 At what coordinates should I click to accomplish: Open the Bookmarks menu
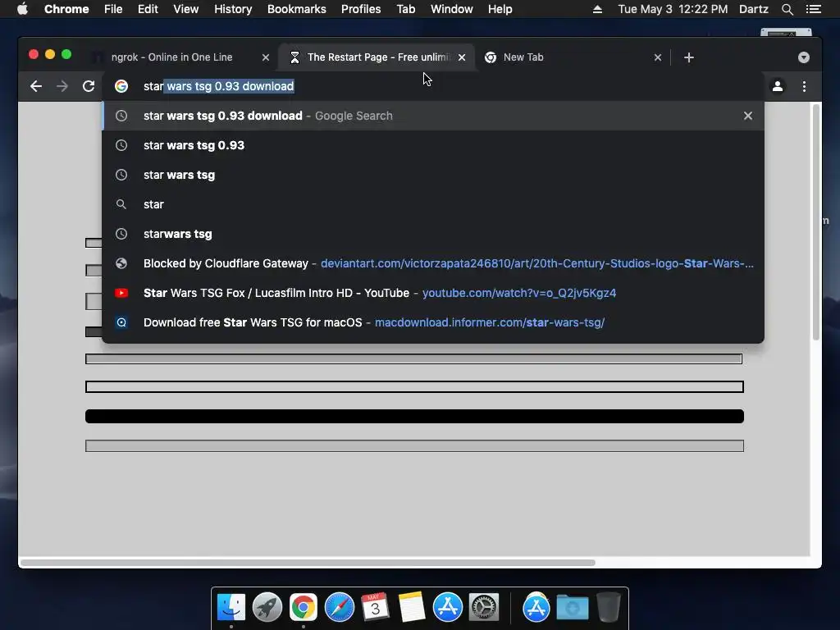(x=297, y=9)
